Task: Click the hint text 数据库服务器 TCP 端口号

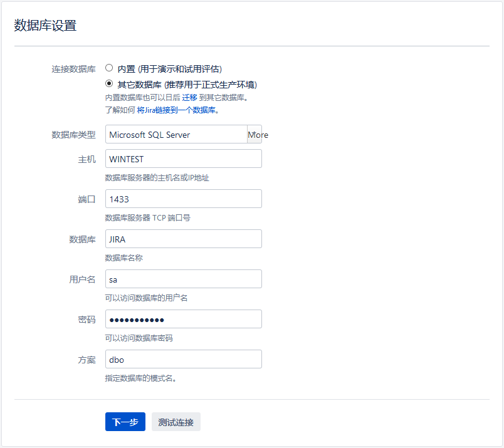Action: pyautogui.click(x=148, y=218)
